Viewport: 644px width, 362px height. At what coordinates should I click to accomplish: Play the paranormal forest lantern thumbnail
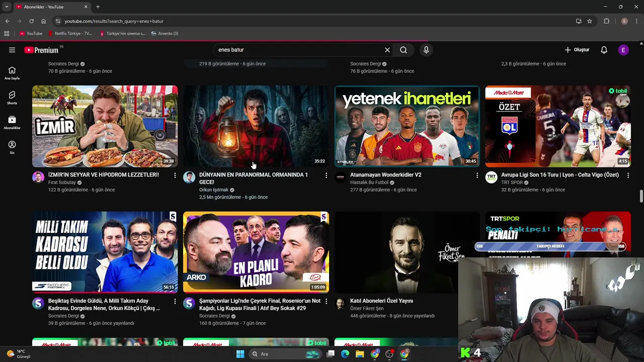point(256,126)
